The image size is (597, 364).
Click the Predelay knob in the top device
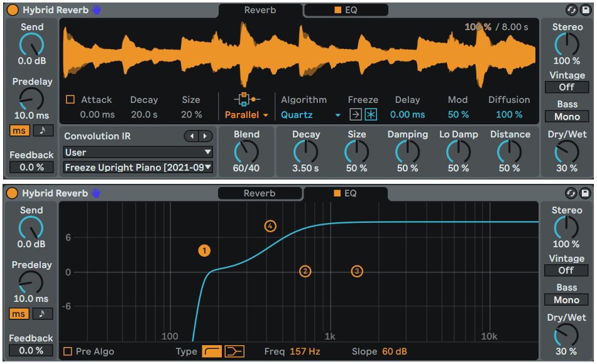[31, 99]
